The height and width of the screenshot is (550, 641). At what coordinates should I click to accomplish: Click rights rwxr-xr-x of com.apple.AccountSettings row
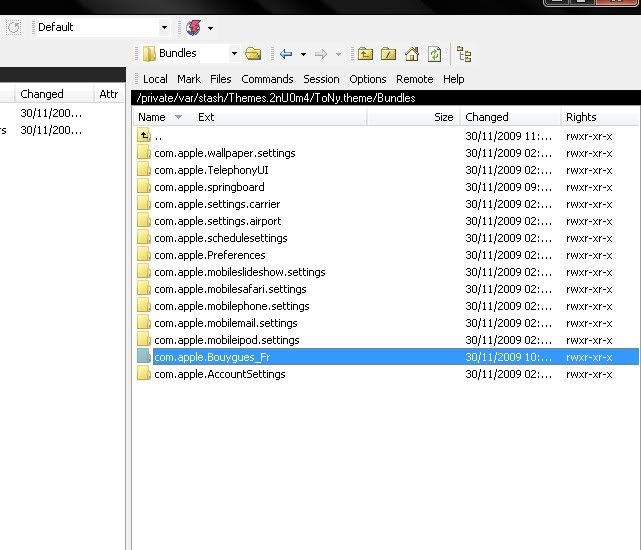pyautogui.click(x=589, y=374)
